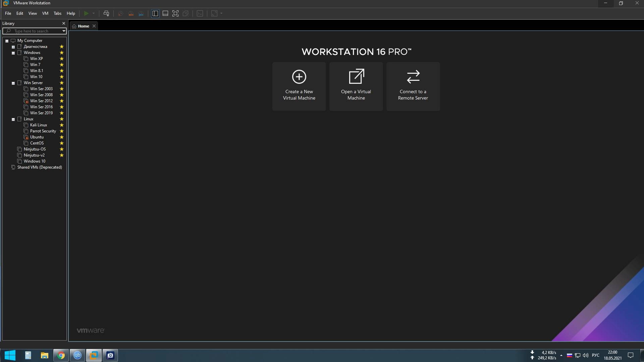This screenshot has width=644, height=362.
Task: Open the Windows notification center
Action: [x=631, y=355]
